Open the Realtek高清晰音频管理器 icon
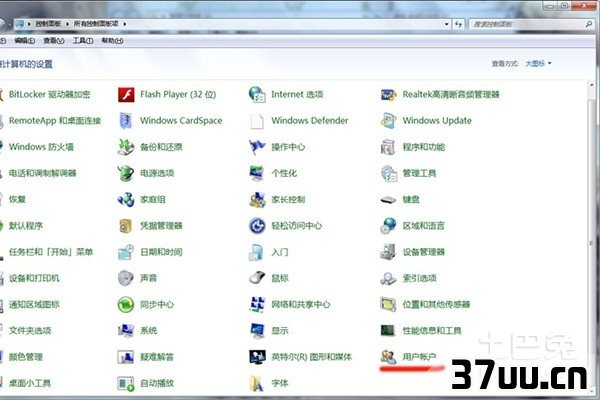This screenshot has width=600, height=400. [x=388, y=95]
